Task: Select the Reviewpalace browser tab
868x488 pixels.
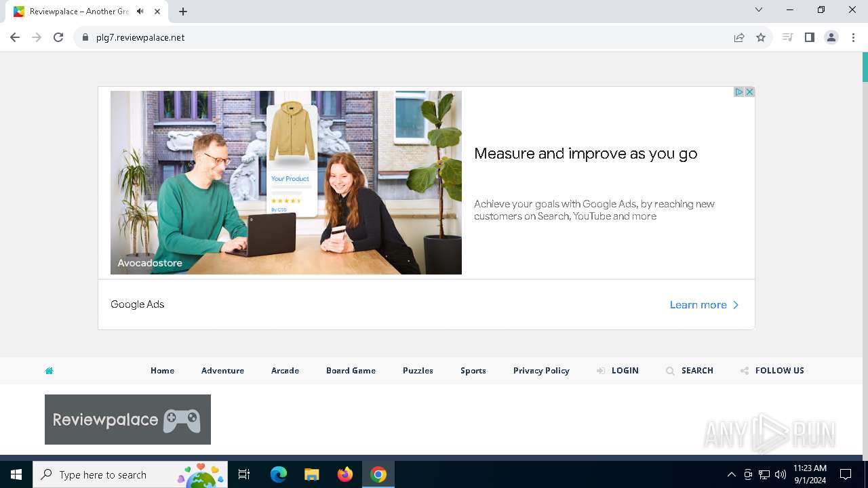Action: [85, 12]
